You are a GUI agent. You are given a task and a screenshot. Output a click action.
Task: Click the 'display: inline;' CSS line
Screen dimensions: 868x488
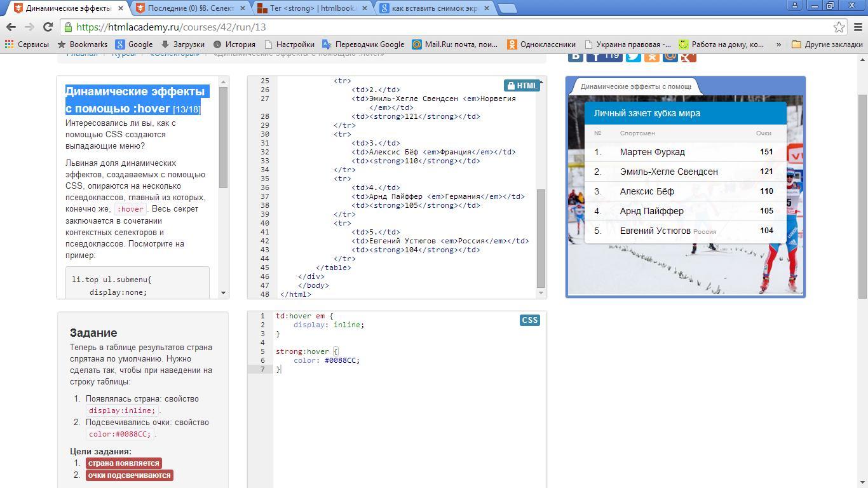pyautogui.click(x=329, y=325)
